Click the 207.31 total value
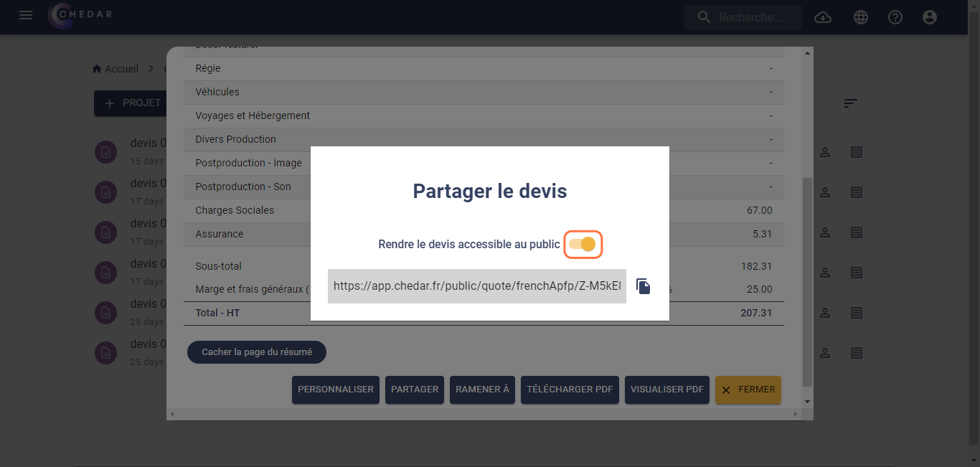The image size is (980, 467). tap(756, 313)
